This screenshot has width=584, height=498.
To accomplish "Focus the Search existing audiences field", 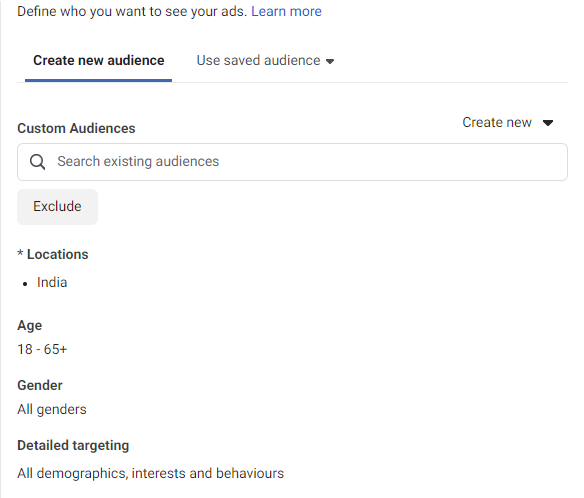I will click(x=292, y=162).
